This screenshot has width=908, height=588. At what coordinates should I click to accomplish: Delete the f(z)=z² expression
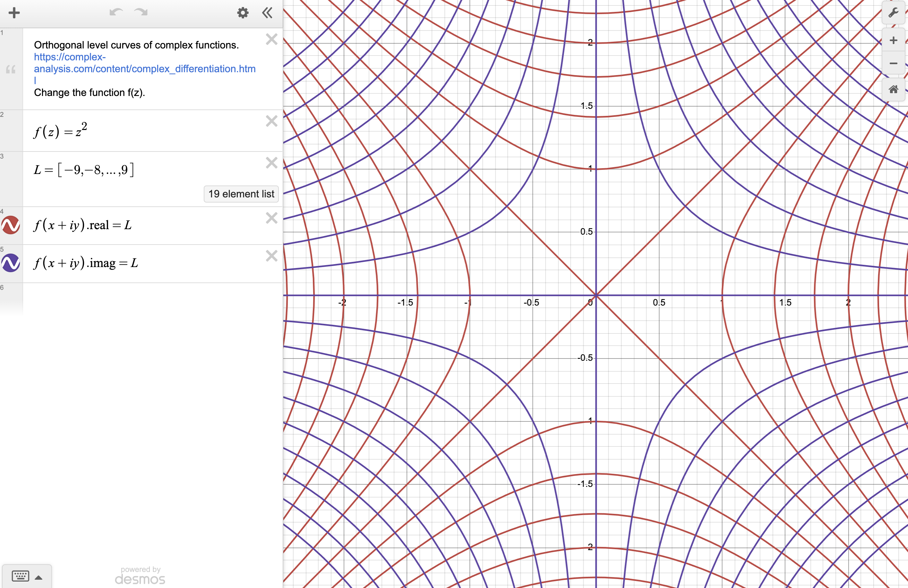tap(271, 121)
